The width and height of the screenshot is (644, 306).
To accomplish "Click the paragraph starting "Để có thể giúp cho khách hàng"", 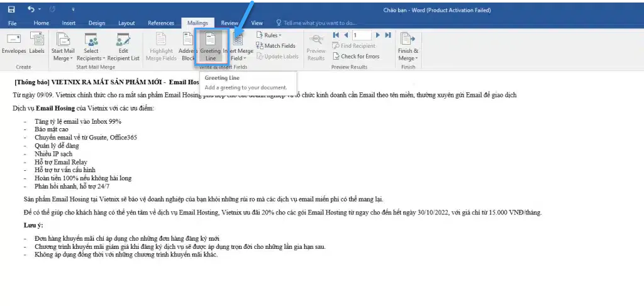I will 282,212.
